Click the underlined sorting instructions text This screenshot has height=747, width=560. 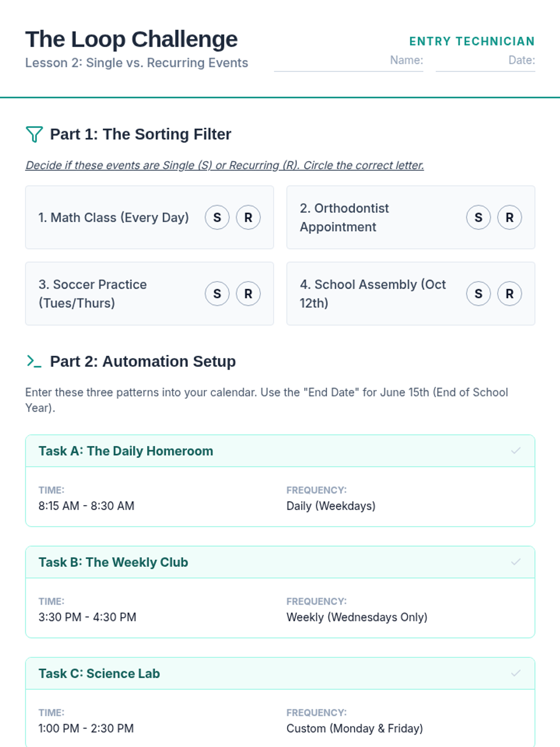(x=224, y=165)
